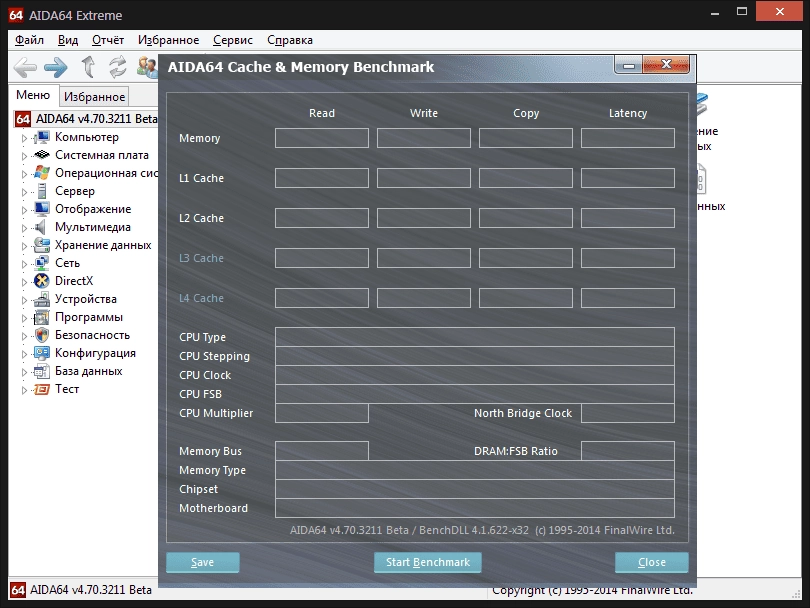Click the AIDA64 root node icon in the tree
Viewport: 810px width, 608px height.
click(x=23, y=119)
